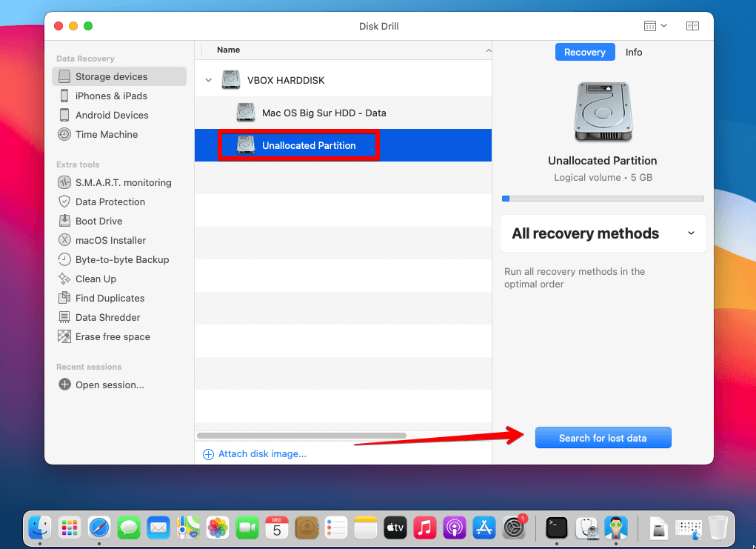Viewport: 756px width, 549px height.
Task: Open Trash from the Dock
Action: pyautogui.click(x=717, y=528)
